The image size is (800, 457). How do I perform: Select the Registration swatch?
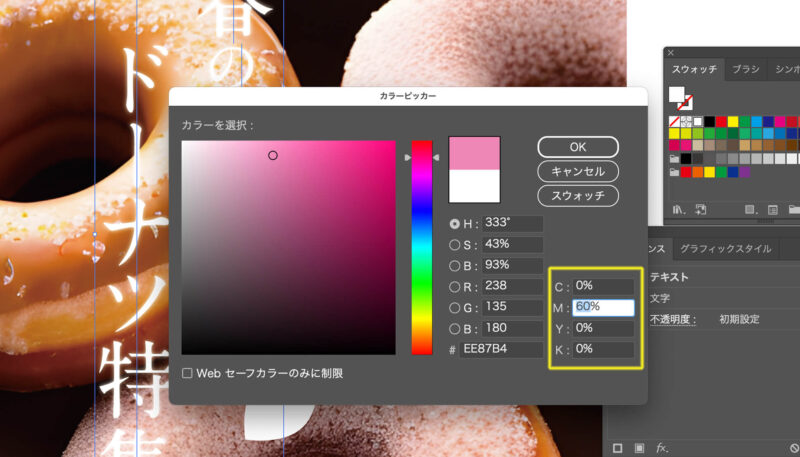coord(686,121)
